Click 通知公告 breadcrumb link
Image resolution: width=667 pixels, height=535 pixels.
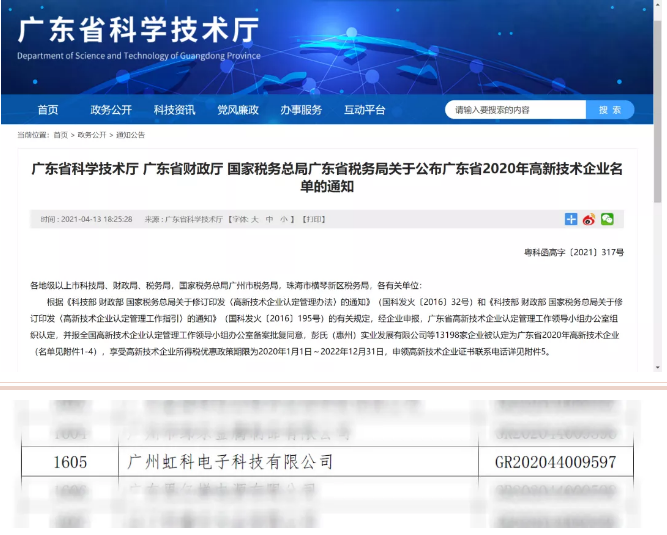point(130,134)
